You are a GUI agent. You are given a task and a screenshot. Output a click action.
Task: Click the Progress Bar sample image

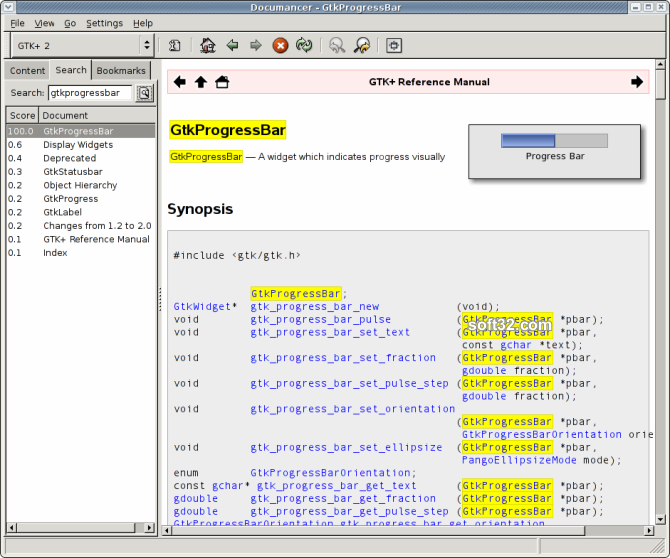pos(555,151)
